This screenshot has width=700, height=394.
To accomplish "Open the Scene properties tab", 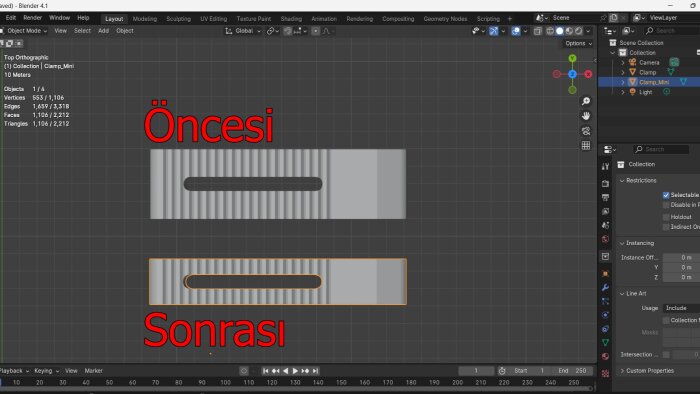I will coord(605,225).
